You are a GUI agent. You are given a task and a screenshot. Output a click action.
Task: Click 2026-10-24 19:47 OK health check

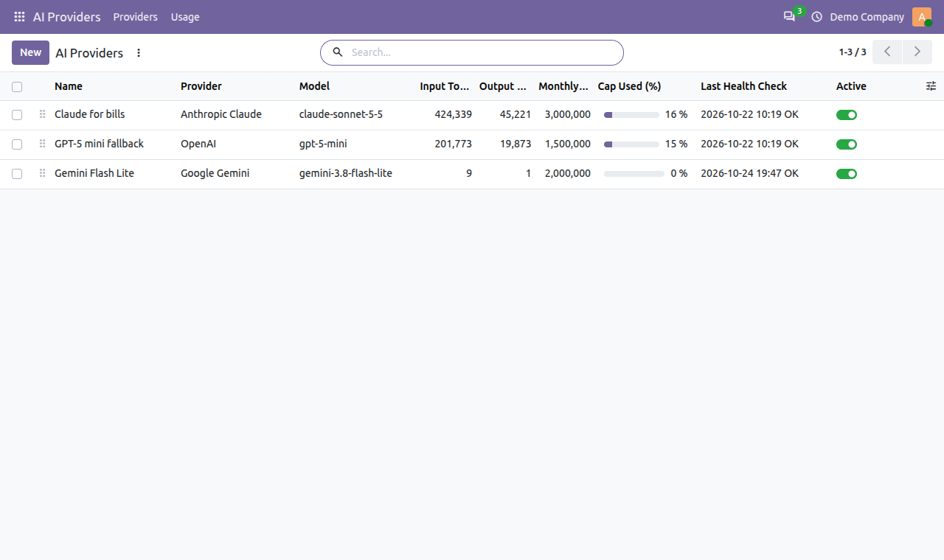[x=749, y=173]
